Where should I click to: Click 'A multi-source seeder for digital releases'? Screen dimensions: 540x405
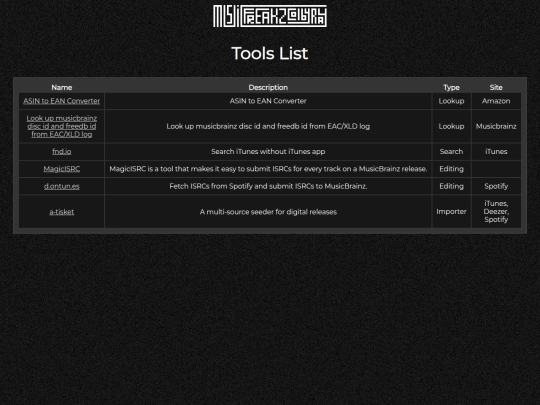click(x=268, y=212)
